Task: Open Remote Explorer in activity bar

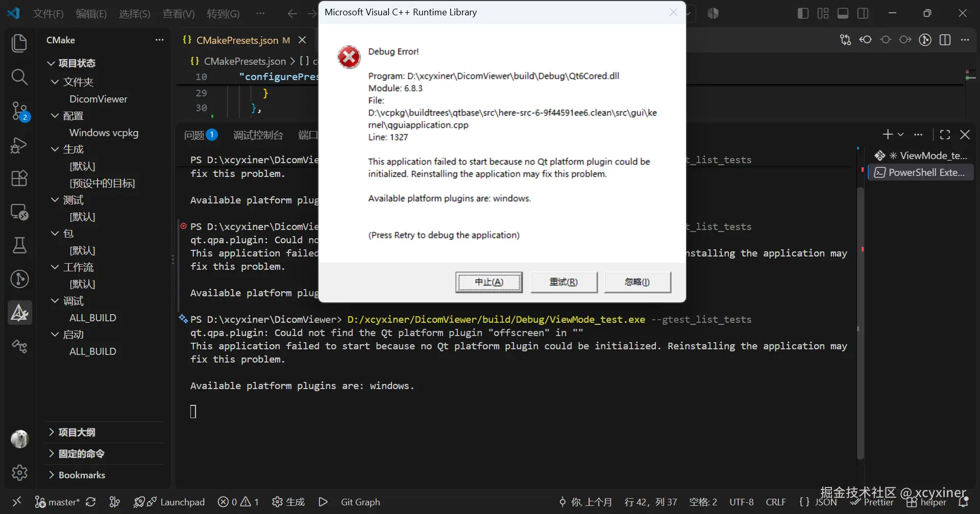Action: [x=19, y=212]
